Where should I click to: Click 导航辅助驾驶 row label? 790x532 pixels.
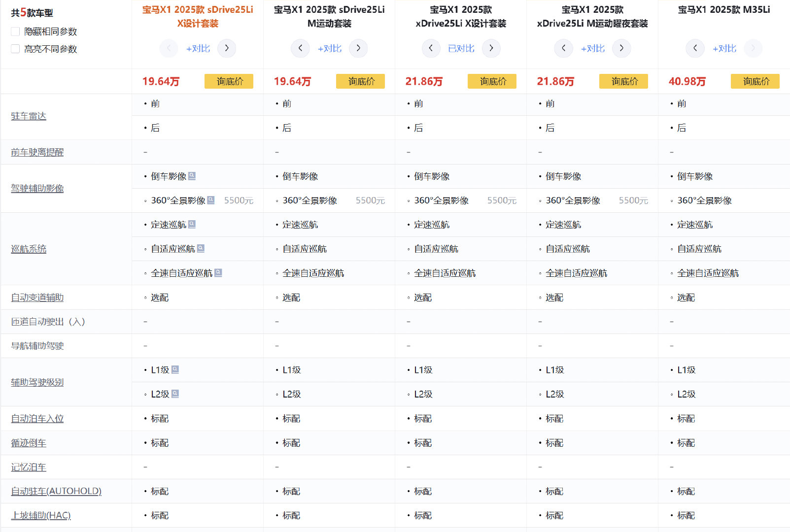point(37,346)
